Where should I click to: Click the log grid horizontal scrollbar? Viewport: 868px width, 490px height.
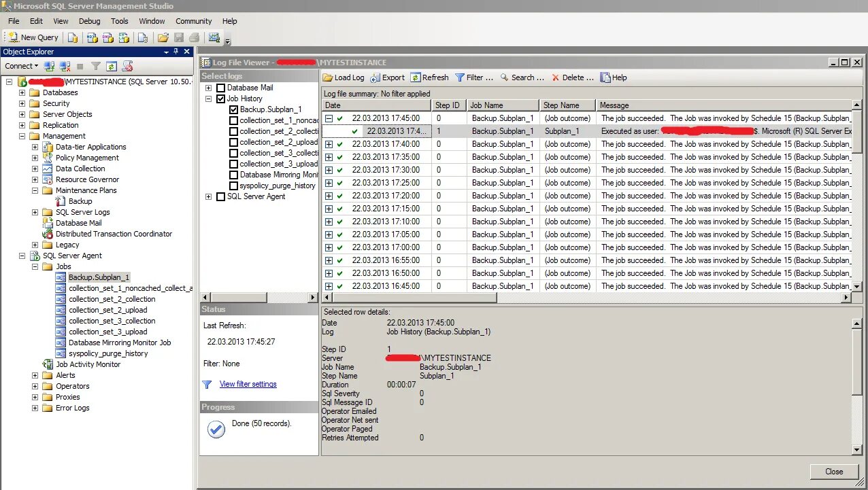point(586,298)
